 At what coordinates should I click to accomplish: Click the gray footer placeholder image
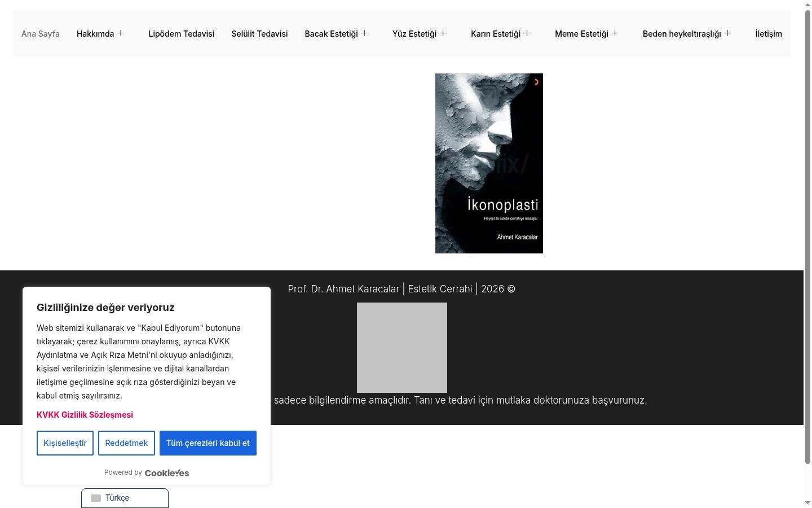tap(402, 348)
